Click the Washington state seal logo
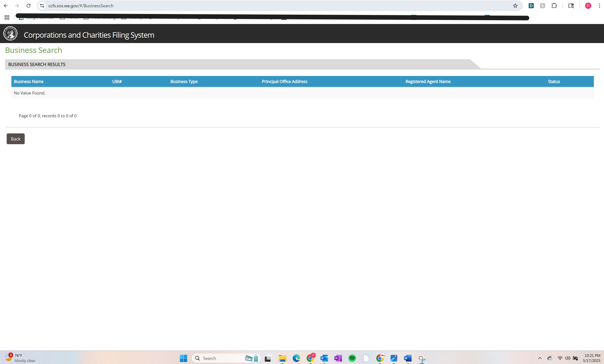This screenshot has width=604, height=364. (x=10, y=33)
